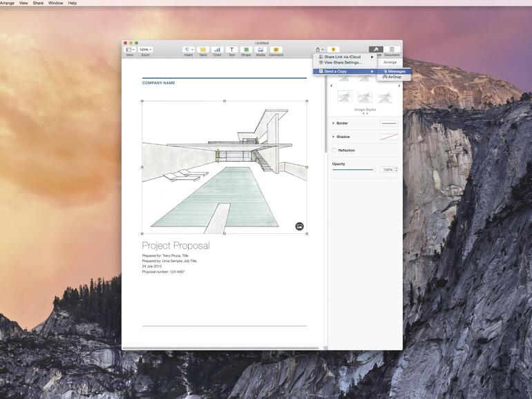
Task: Select AirDrop from the submenu
Action: [394, 77]
